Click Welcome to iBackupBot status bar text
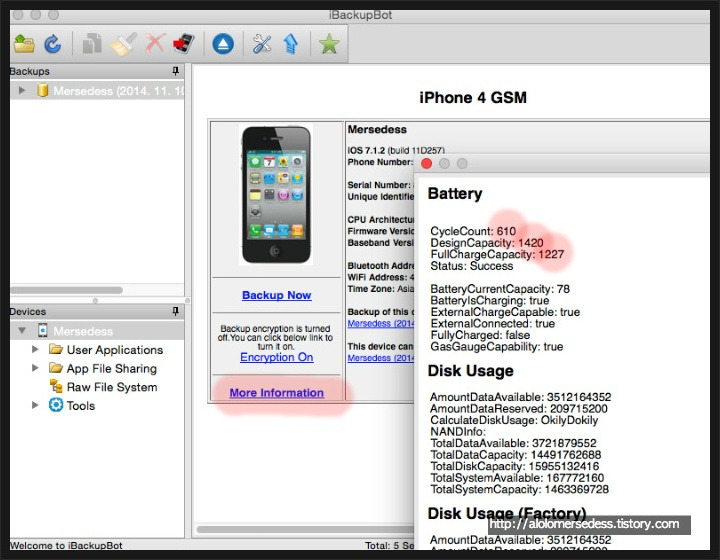This screenshot has width=720, height=560. point(66,545)
